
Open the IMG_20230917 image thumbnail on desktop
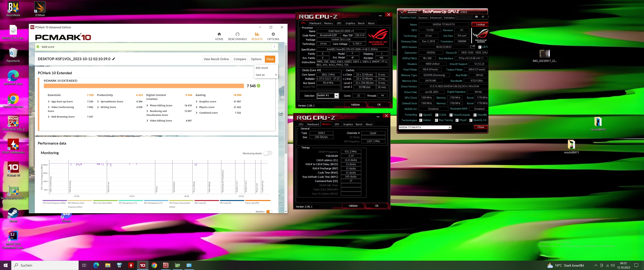tap(545, 56)
